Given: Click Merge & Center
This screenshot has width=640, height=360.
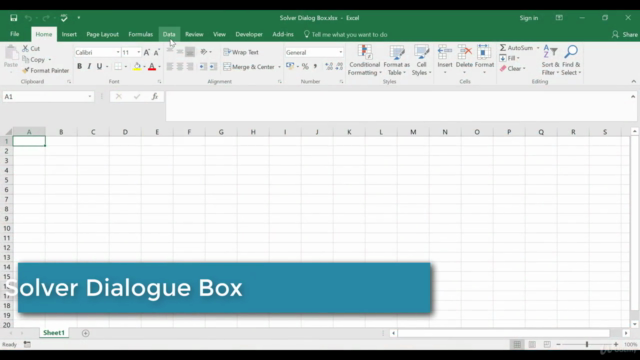Looking at the screenshot, I should coord(249,67).
